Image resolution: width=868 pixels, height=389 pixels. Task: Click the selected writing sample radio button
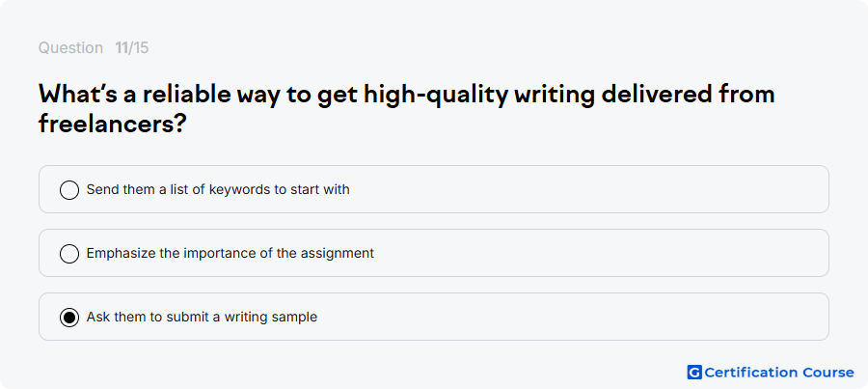[x=69, y=317]
